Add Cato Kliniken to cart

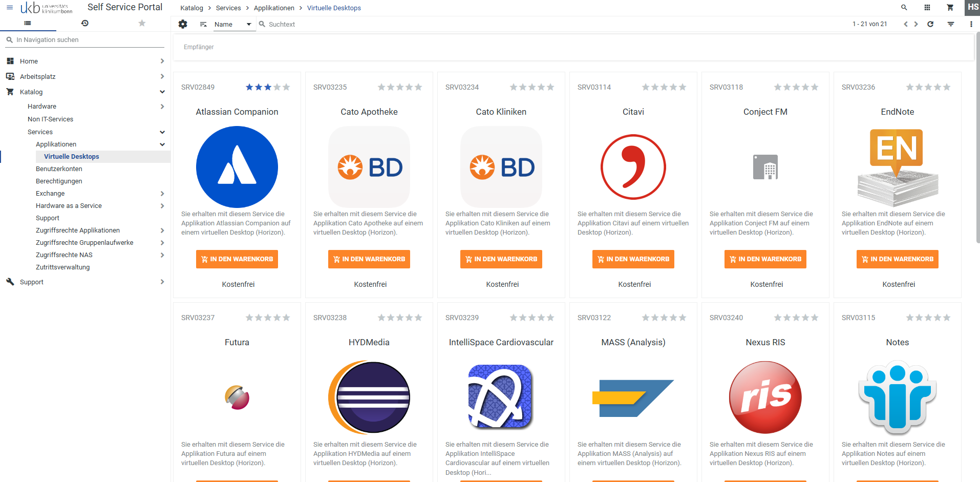click(501, 259)
